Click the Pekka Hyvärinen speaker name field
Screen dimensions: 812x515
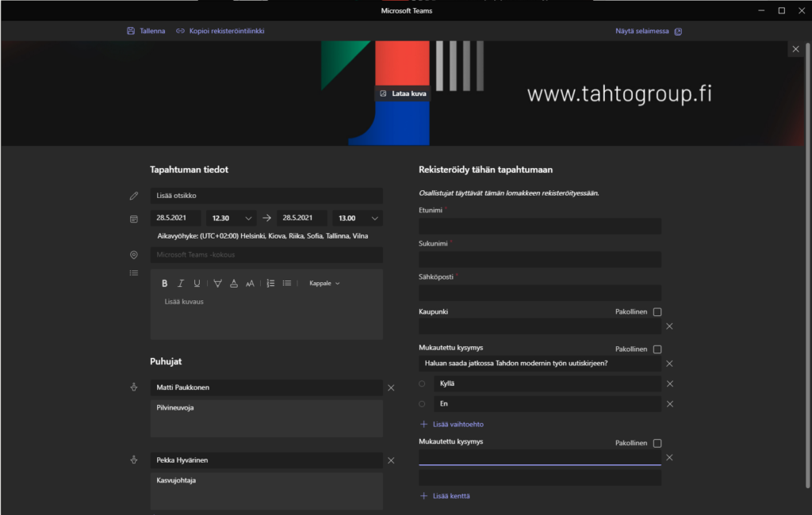coord(266,460)
